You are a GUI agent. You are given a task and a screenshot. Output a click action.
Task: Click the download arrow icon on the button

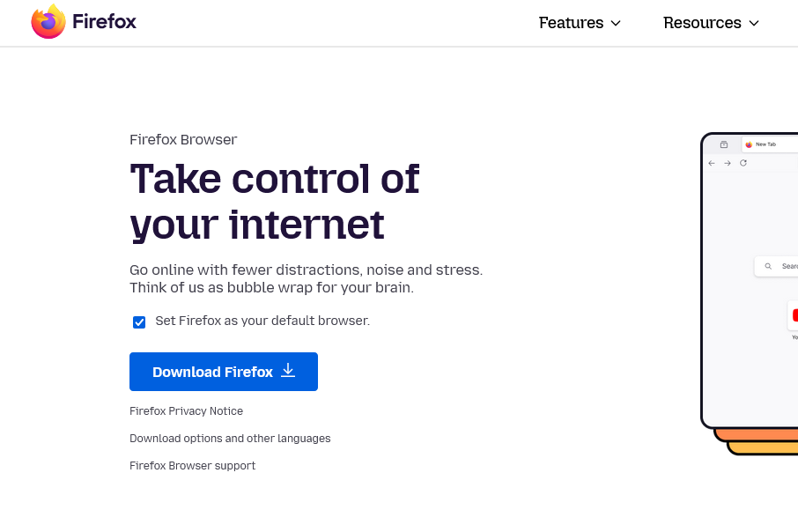[288, 371]
